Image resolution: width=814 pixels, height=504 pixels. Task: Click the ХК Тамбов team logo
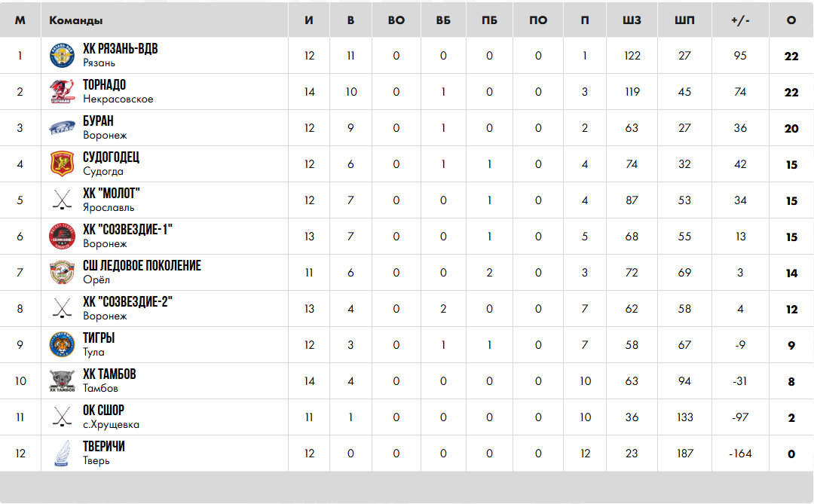(x=62, y=381)
